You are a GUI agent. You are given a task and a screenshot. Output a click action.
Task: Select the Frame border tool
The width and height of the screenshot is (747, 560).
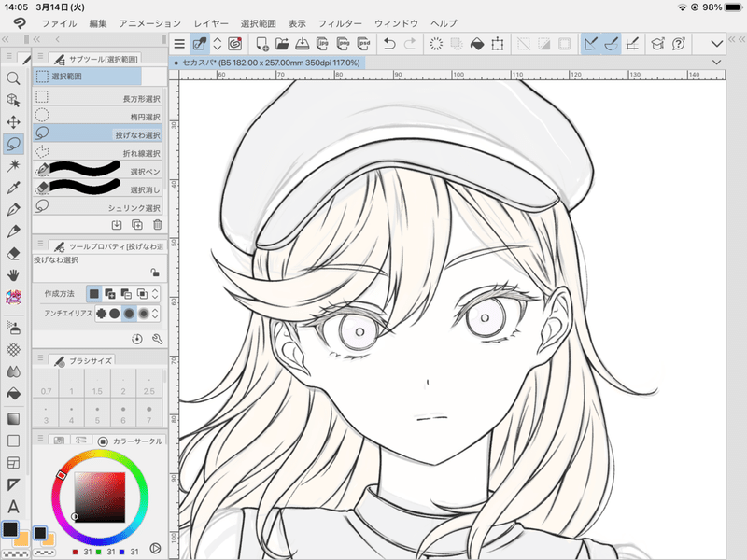(13, 463)
